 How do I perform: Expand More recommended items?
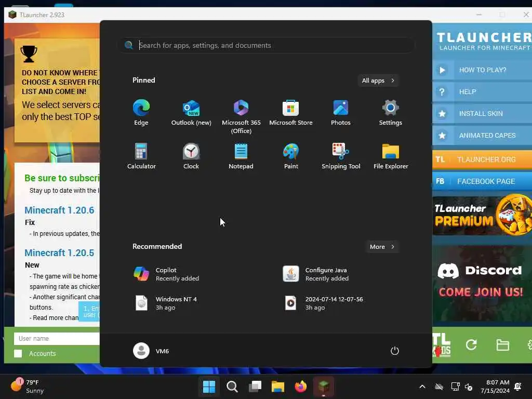[382, 247]
